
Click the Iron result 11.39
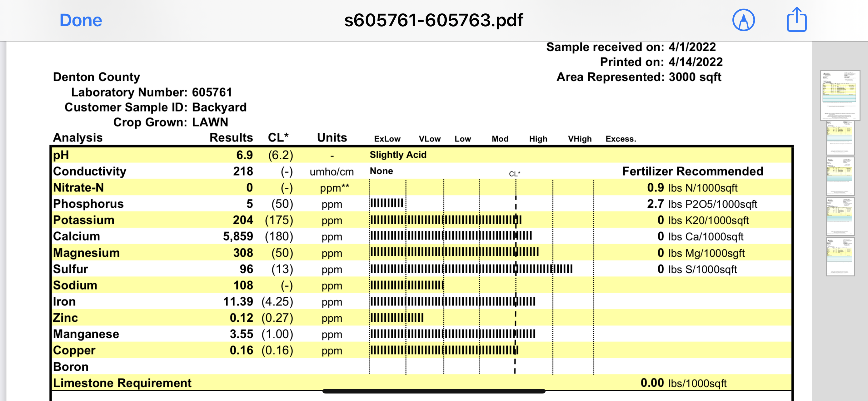[x=238, y=301]
